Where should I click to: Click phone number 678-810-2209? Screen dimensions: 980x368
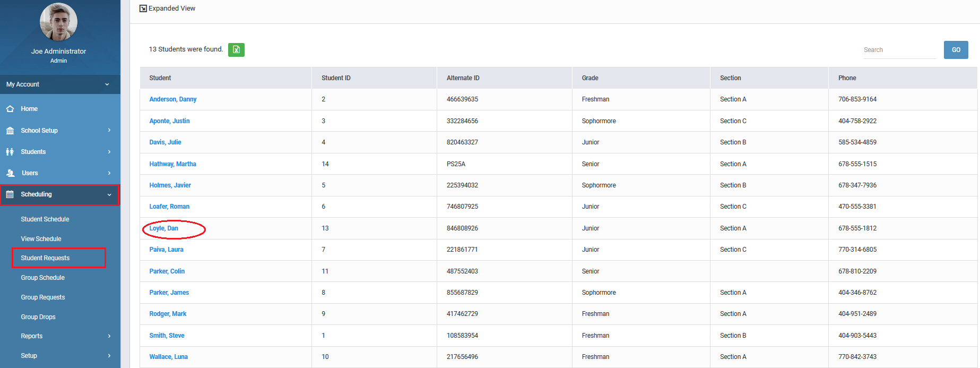(x=857, y=271)
